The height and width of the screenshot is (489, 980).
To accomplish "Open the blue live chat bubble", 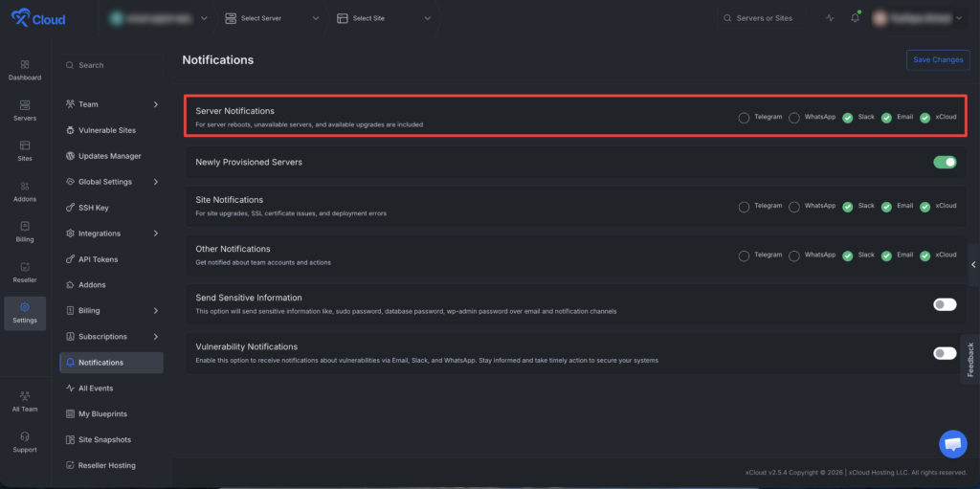I will coord(952,444).
